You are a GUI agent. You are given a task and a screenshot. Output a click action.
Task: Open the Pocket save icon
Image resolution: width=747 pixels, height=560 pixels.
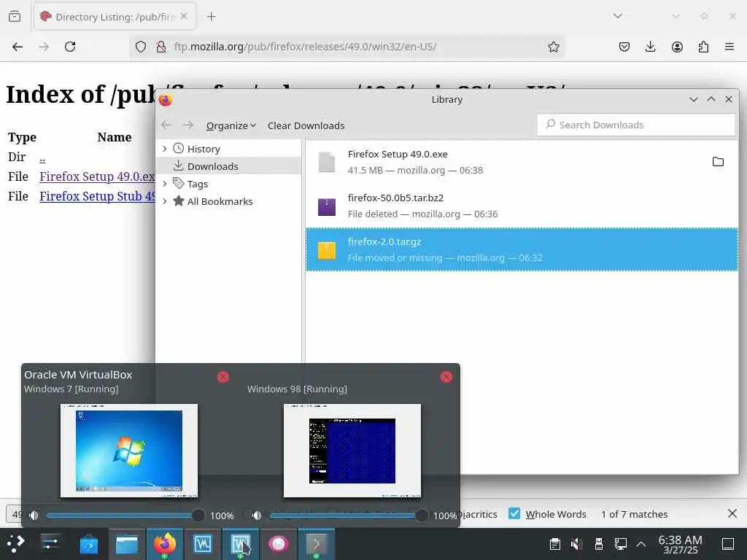[624, 47]
